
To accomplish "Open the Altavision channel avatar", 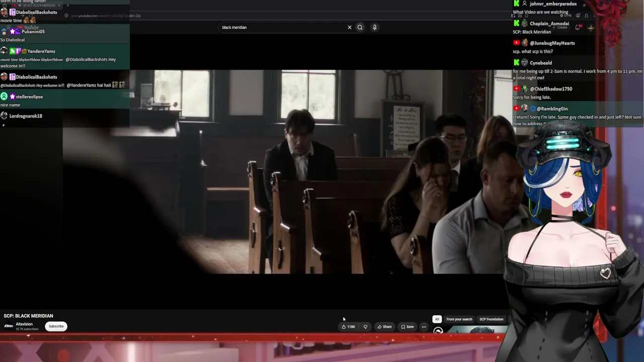I will pyautogui.click(x=9, y=326).
